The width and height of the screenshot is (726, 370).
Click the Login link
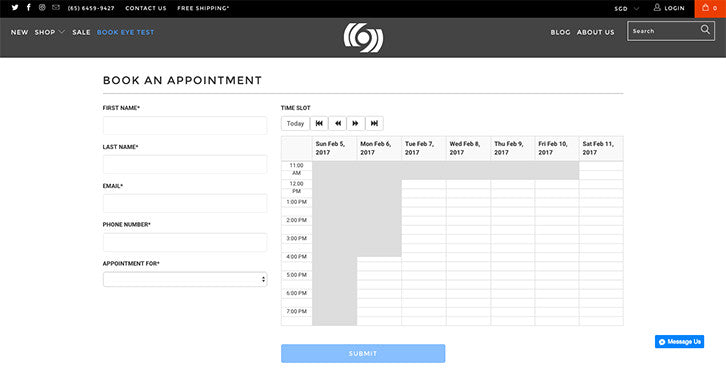tap(674, 8)
